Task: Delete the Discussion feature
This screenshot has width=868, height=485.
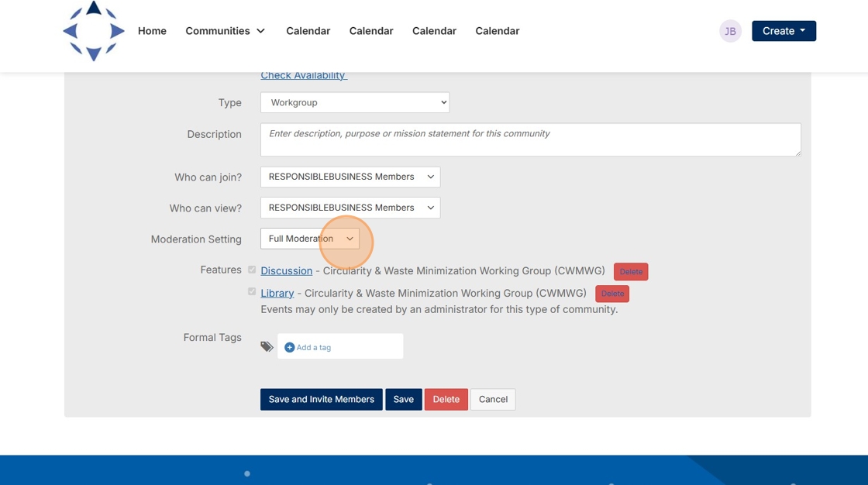Action: (631, 272)
